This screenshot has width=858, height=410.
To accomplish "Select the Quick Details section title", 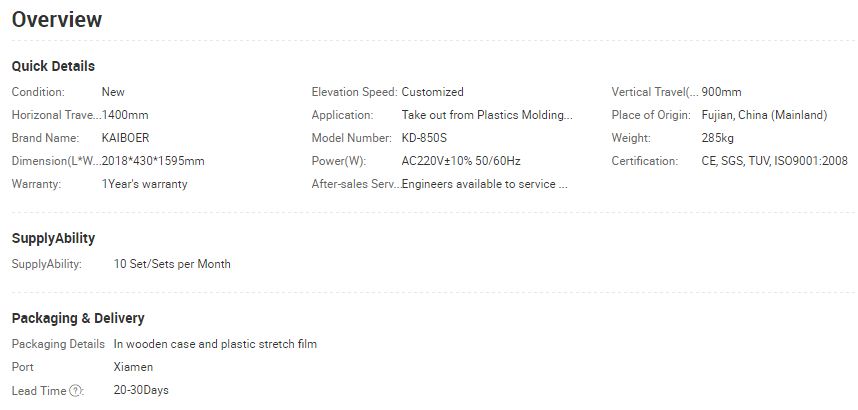I will pos(53,66).
